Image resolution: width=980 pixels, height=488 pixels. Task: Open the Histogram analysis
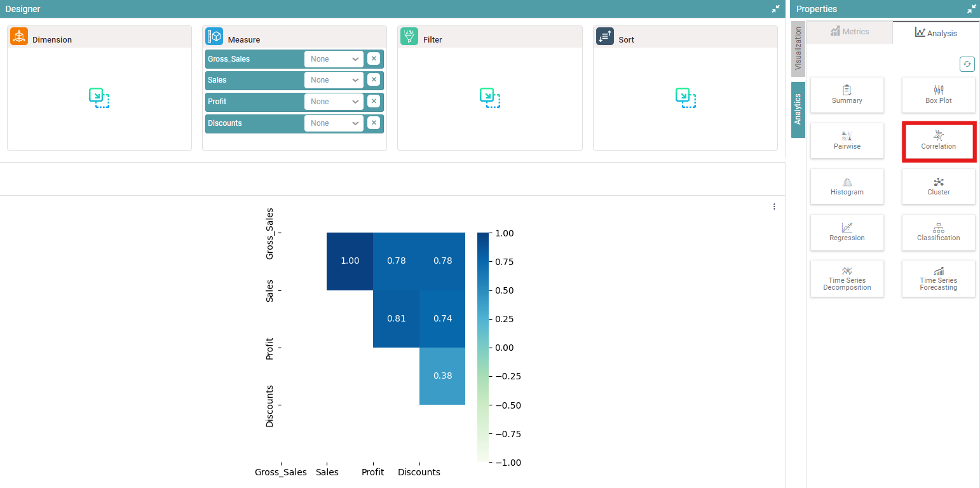pyautogui.click(x=847, y=187)
